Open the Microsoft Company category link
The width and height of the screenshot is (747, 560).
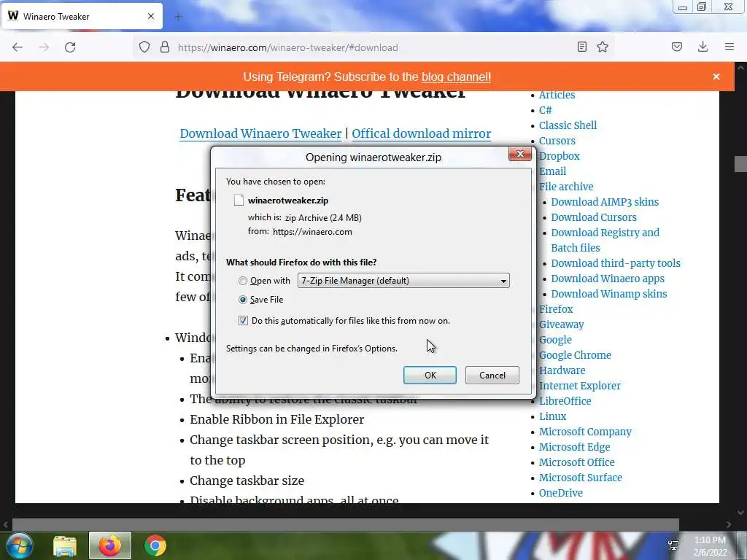585,432
